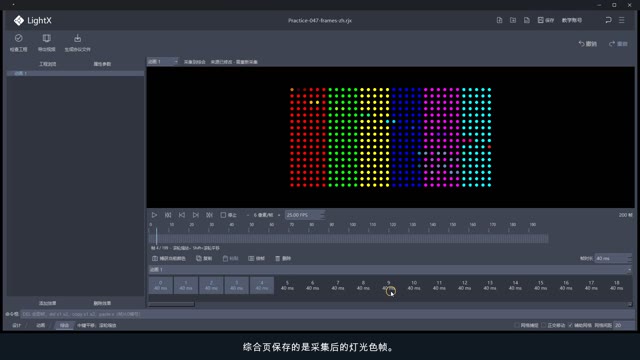Click the undo (撤销) button

pyautogui.click(x=587, y=44)
